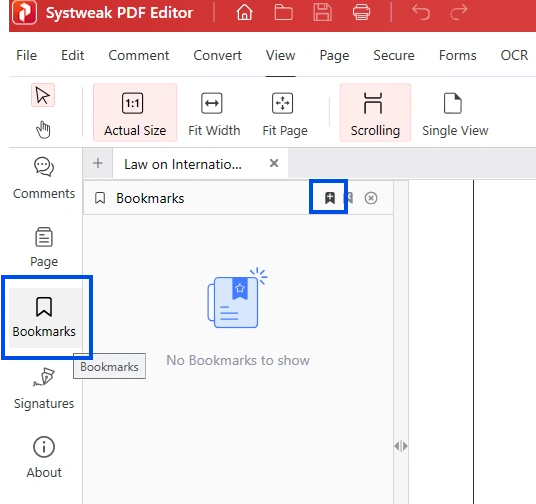Save the document with floppy disk icon
The height and width of the screenshot is (504, 536).
click(x=322, y=13)
